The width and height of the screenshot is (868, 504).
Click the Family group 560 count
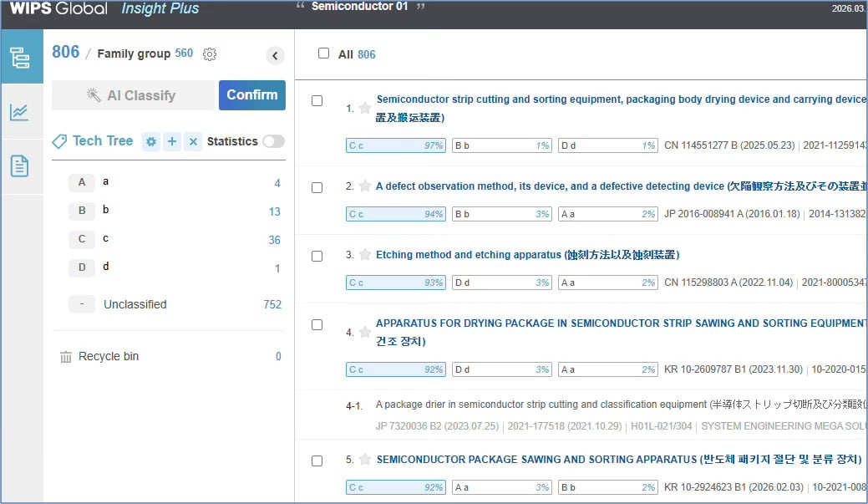184,53
